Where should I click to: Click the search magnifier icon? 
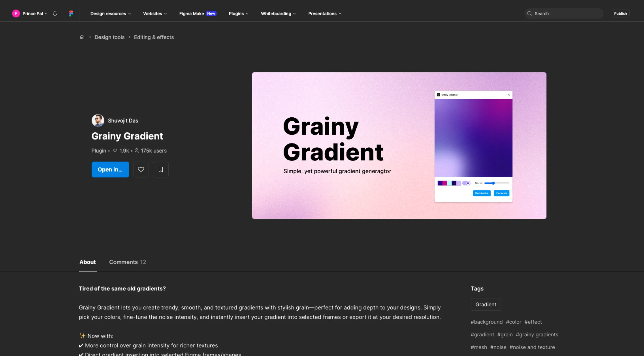530,14
